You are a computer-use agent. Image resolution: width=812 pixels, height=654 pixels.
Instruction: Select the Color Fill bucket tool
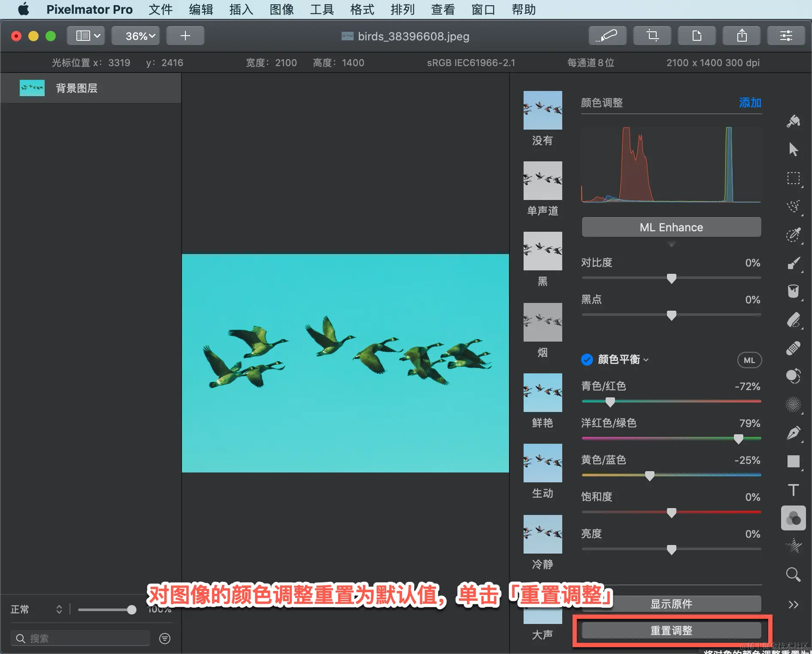(793, 291)
